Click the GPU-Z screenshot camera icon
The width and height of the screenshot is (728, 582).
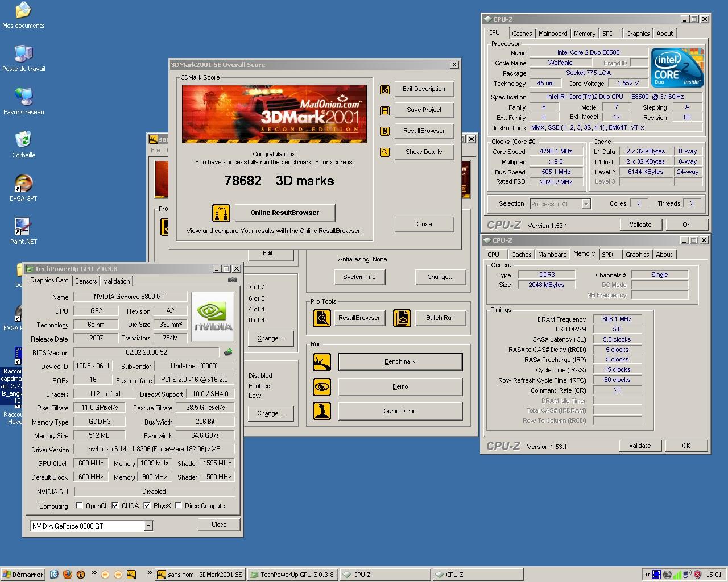tap(233, 280)
